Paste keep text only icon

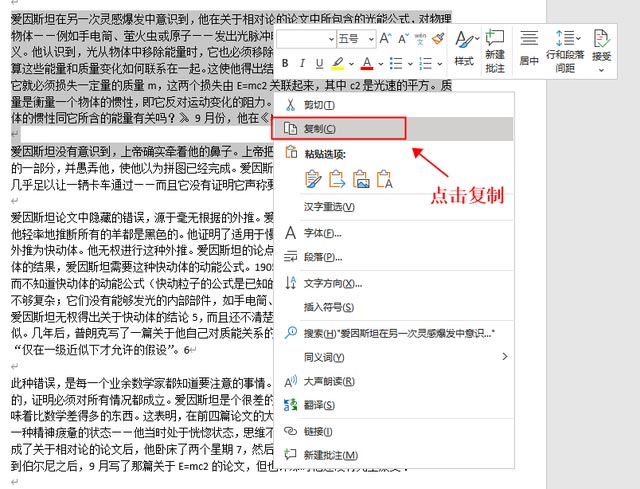(384, 179)
